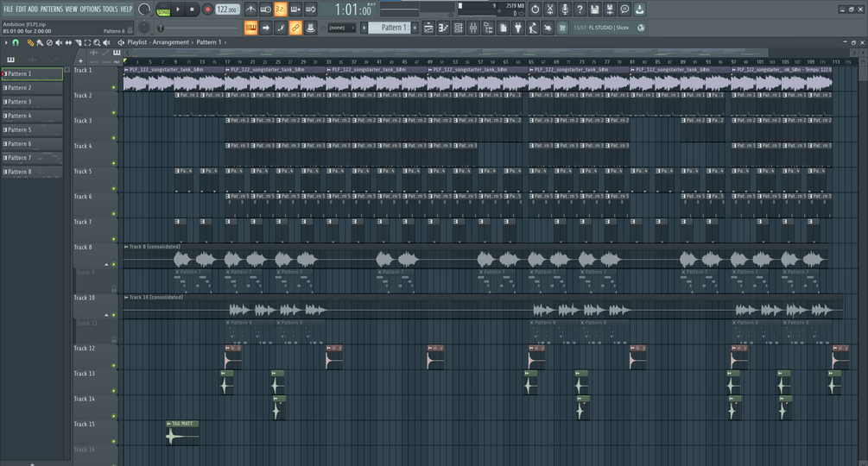Select the dashed-square Select tool
Viewport: 868px width, 466px height.
(87, 42)
